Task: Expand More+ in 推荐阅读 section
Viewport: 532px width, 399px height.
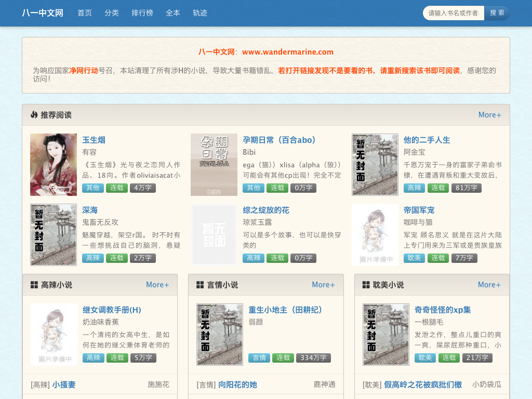Action: point(489,115)
